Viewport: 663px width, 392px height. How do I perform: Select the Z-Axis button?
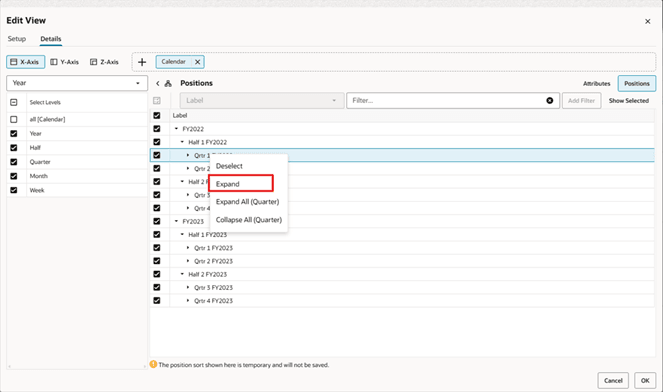point(104,62)
